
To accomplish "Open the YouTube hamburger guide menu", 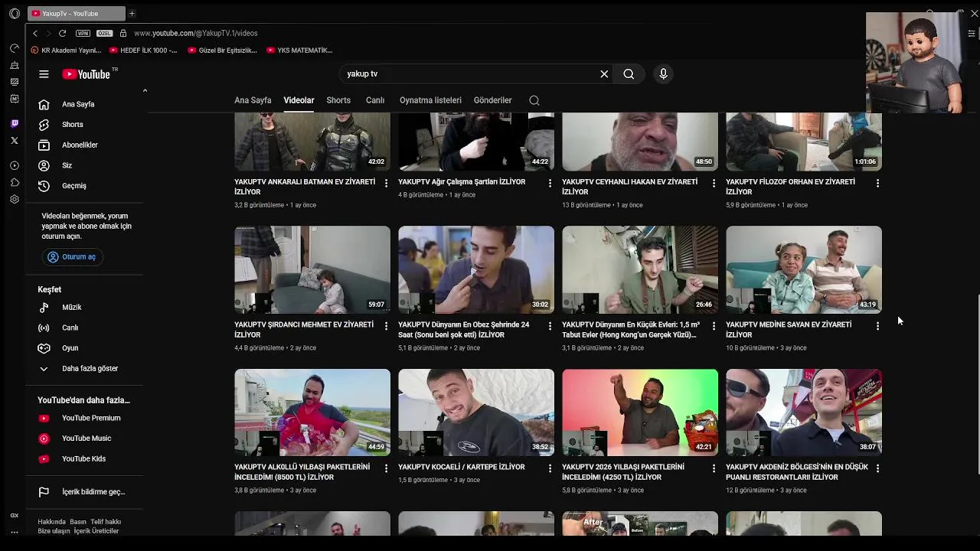I will [44, 74].
